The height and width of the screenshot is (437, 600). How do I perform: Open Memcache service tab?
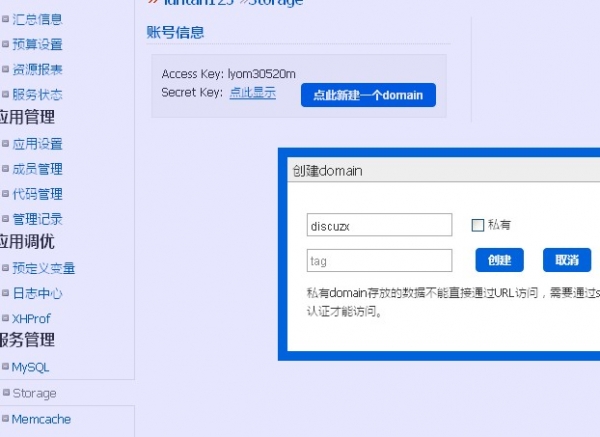[41, 419]
